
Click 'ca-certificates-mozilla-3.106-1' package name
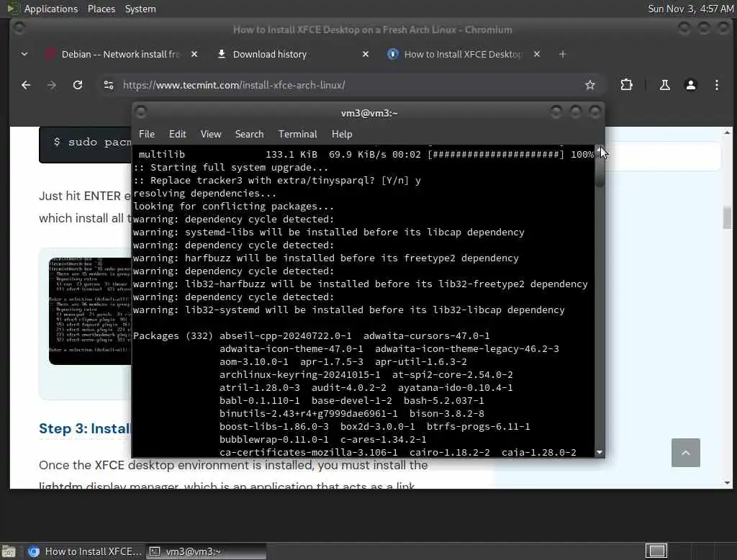point(308,452)
